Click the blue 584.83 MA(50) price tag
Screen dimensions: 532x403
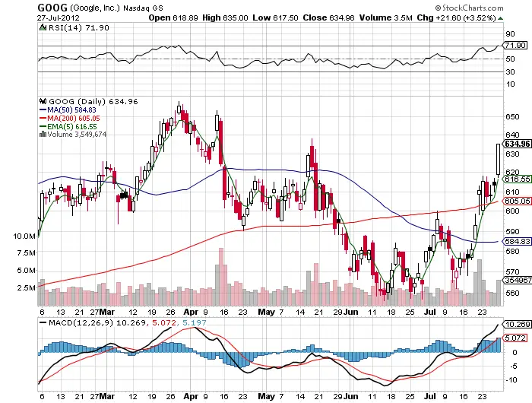pos(517,241)
